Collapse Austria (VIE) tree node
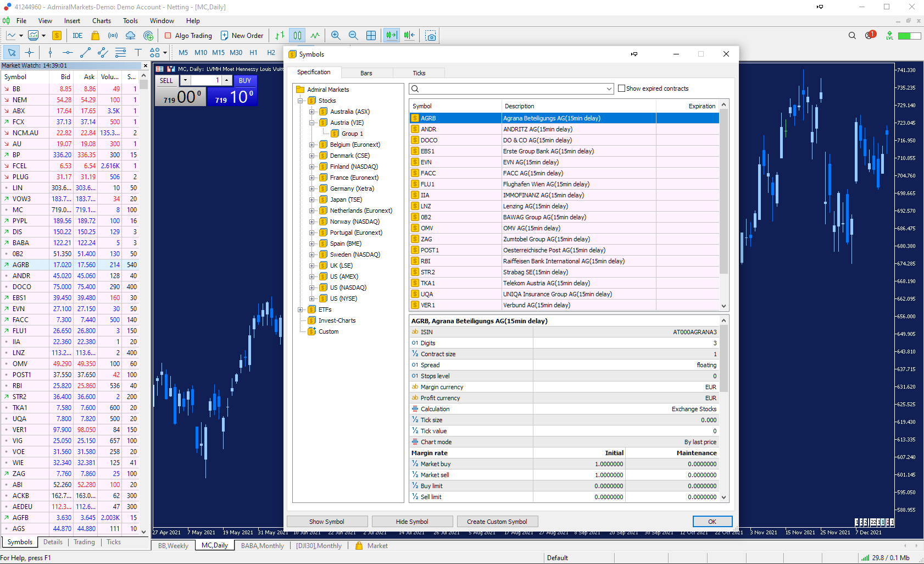Viewport: 924px width, 564px height. [311, 123]
